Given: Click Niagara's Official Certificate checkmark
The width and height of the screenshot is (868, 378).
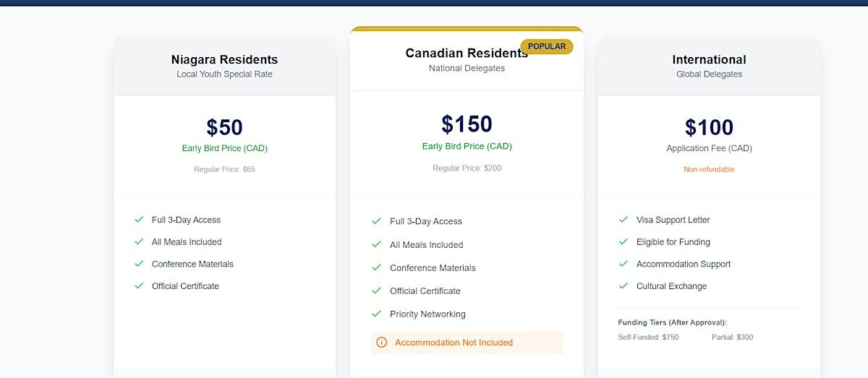Looking at the screenshot, I should (x=139, y=285).
